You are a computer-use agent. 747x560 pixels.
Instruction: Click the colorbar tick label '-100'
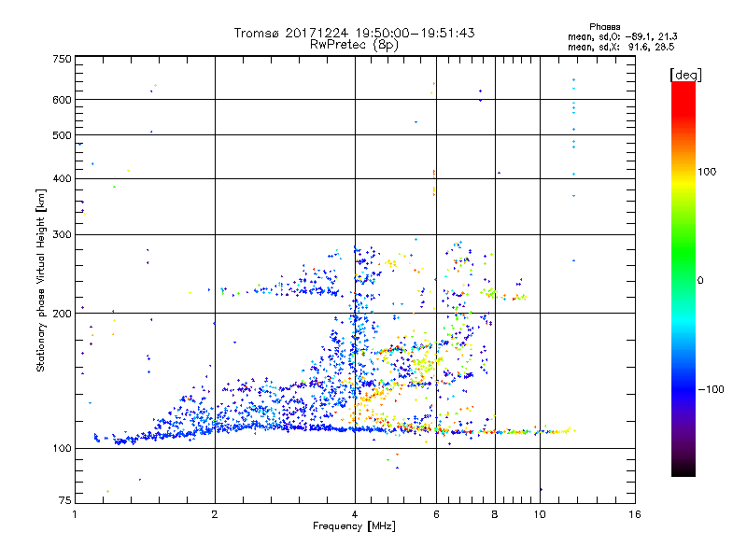coord(711,389)
